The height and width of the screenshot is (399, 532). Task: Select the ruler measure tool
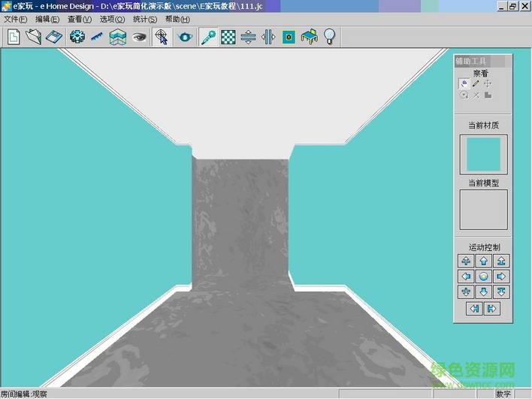pyautogui.click(x=97, y=37)
